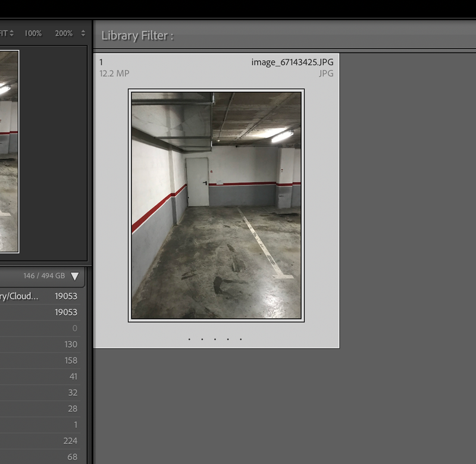Click the JPG file type label
This screenshot has height=464, width=476.
point(326,73)
